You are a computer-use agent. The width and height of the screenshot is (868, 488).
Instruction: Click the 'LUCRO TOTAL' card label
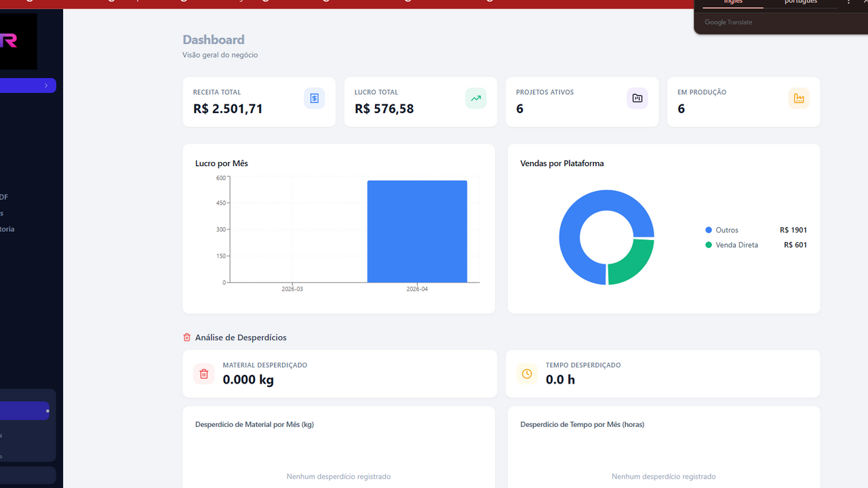pos(376,92)
